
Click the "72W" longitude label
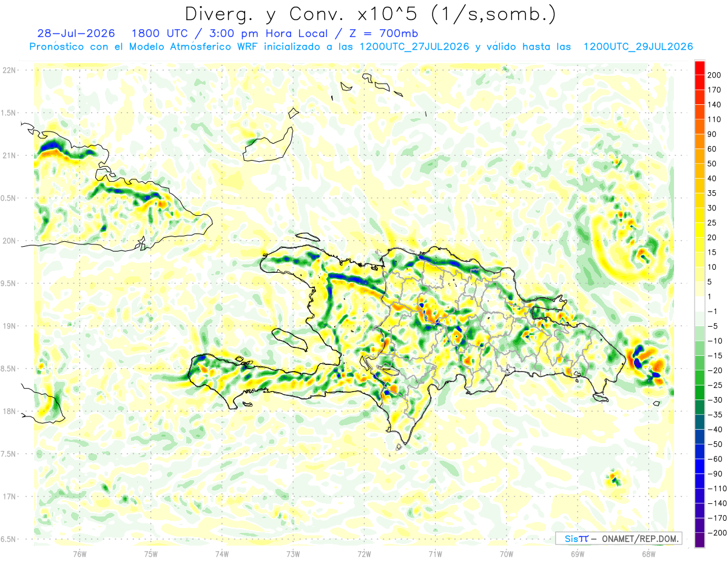(x=364, y=554)
